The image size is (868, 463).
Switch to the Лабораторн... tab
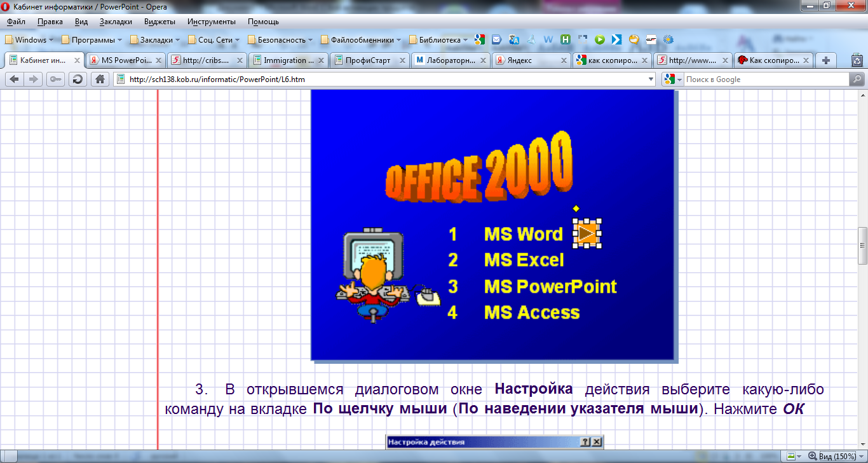(x=451, y=60)
